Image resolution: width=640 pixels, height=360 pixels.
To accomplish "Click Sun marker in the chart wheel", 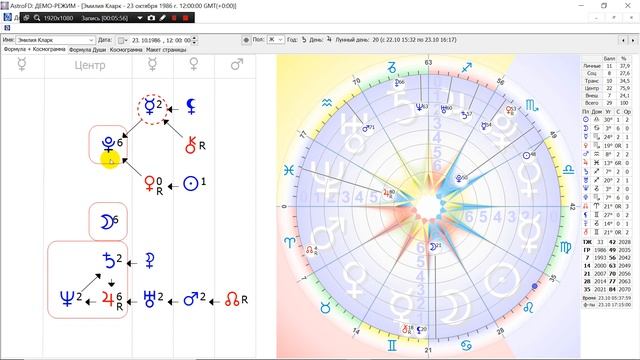I will 527,156.
